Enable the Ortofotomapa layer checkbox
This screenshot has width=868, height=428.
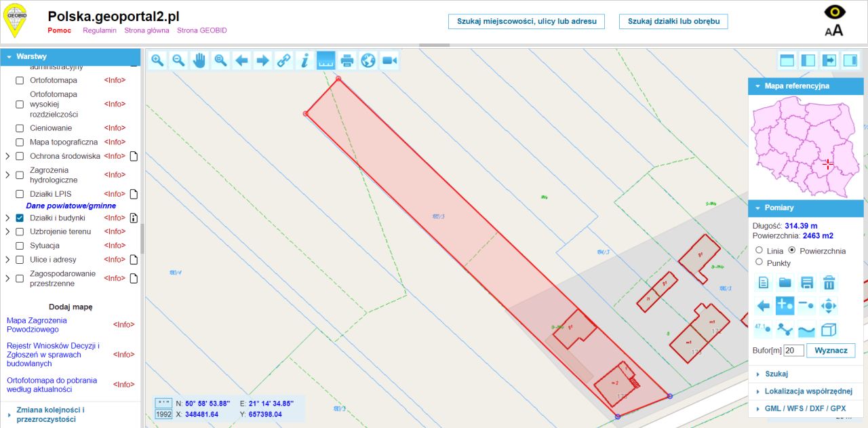pyautogui.click(x=19, y=80)
